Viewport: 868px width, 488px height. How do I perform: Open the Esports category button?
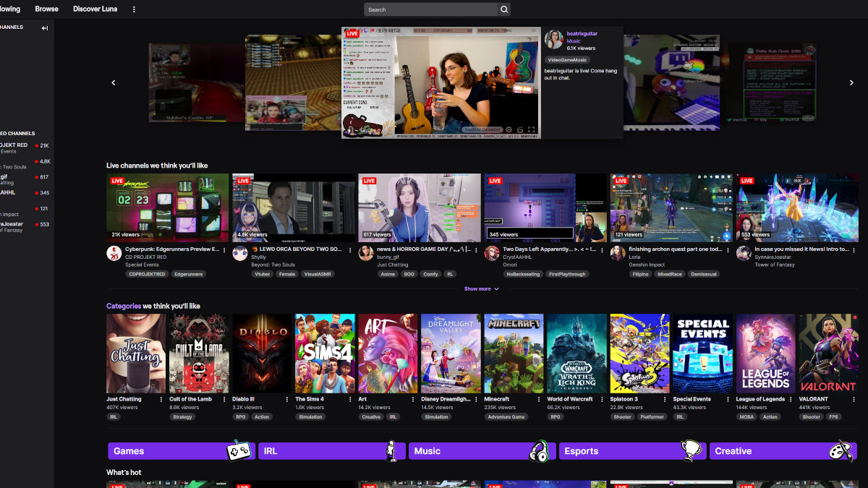[633, 451]
